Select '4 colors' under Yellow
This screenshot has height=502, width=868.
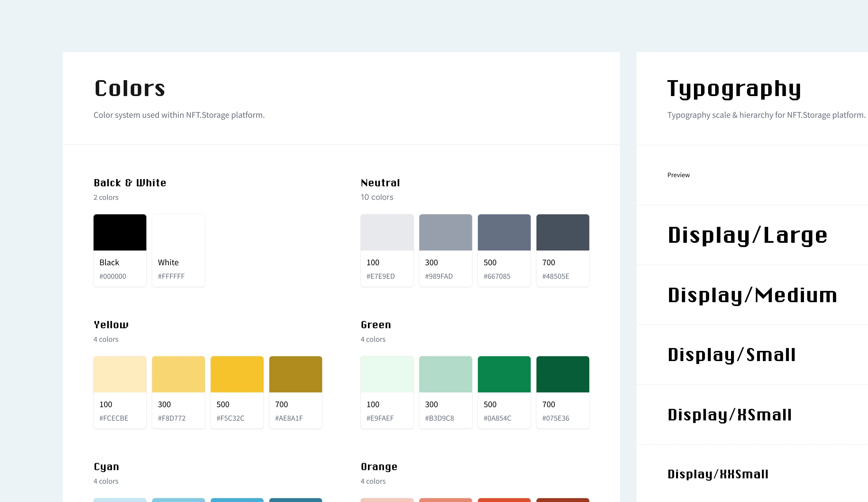pos(106,340)
